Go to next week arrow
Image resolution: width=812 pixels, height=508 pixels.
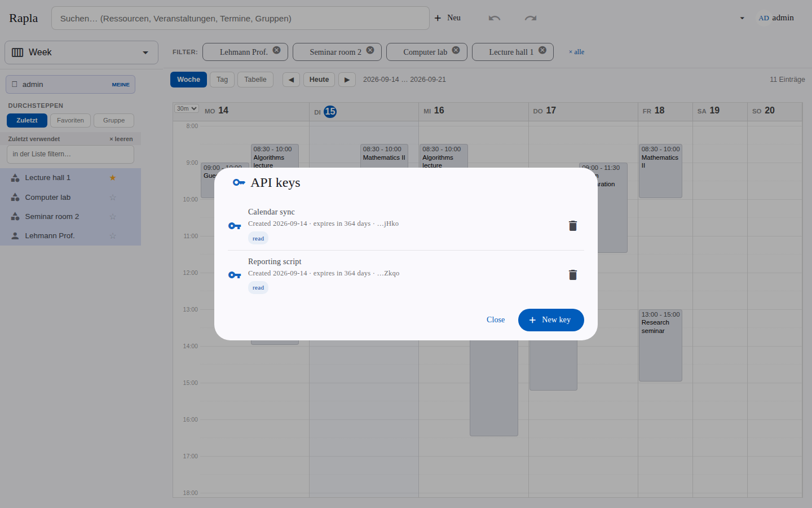(x=347, y=80)
